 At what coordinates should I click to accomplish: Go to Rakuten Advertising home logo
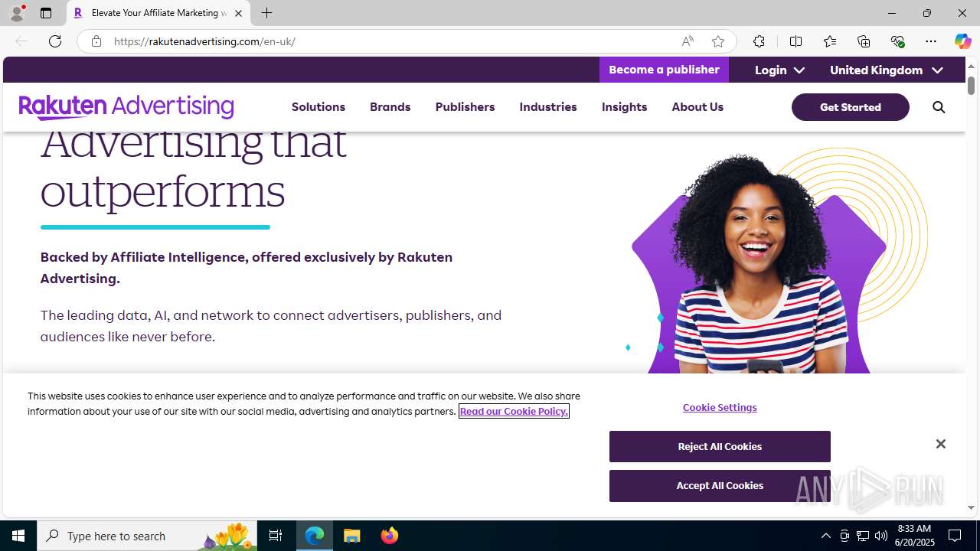pos(126,107)
